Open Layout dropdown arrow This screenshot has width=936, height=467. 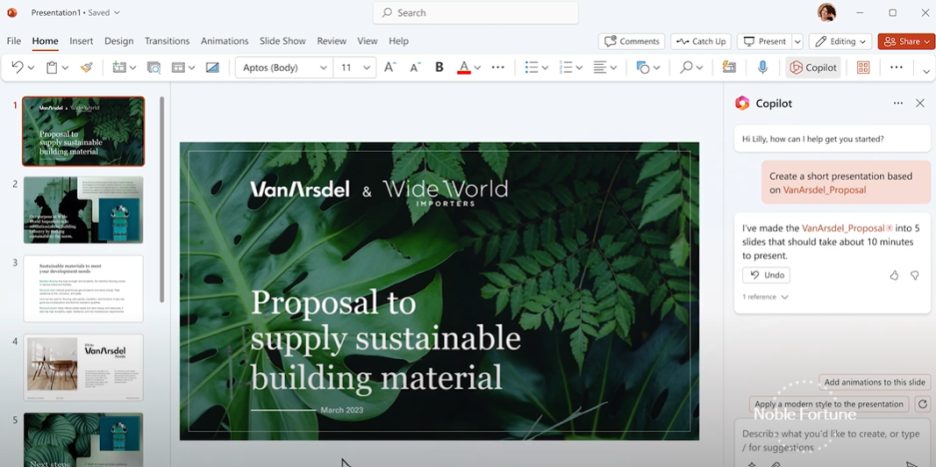(191, 68)
